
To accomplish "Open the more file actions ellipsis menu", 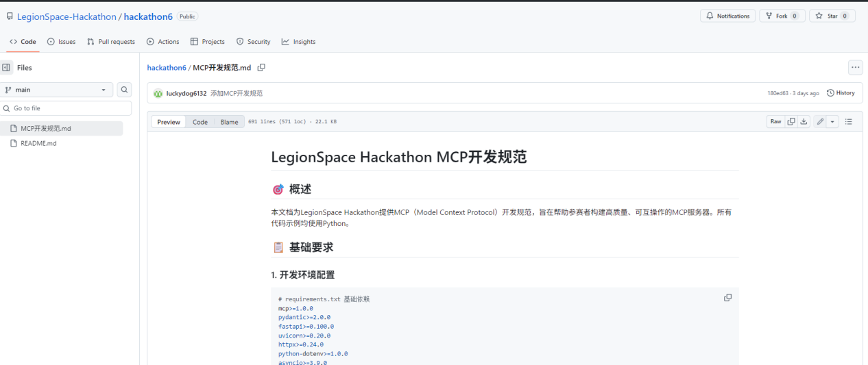I will click(x=856, y=67).
